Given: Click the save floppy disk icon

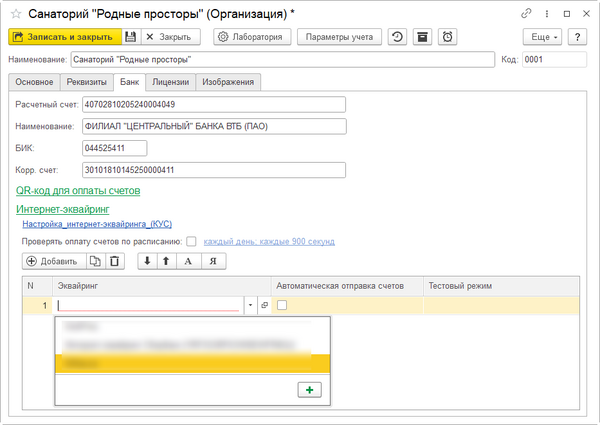Looking at the screenshot, I should pyautogui.click(x=131, y=37).
